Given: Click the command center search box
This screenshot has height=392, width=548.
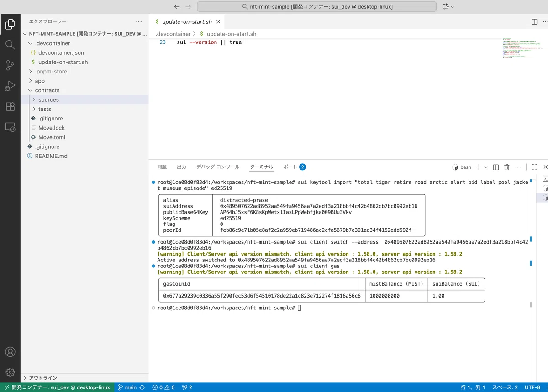Looking at the screenshot, I should [x=317, y=7].
